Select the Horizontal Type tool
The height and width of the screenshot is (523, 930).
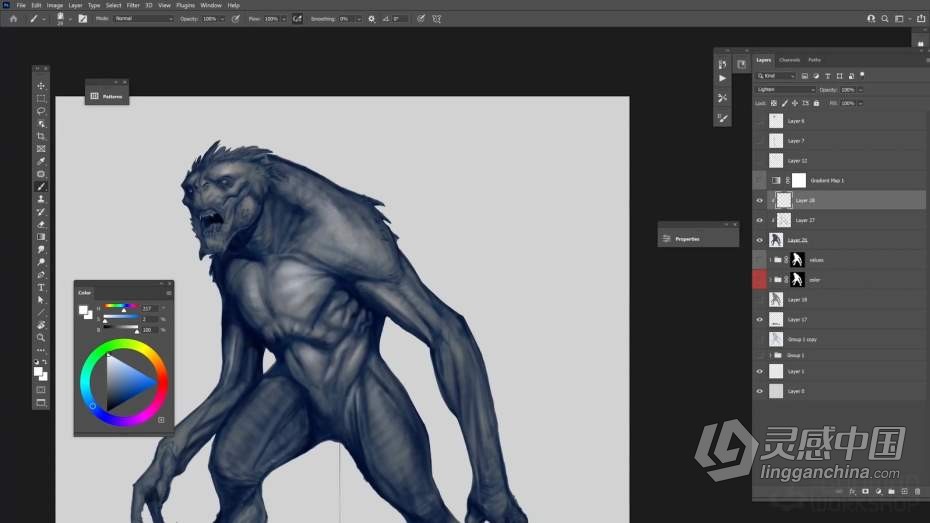pos(41,288)
